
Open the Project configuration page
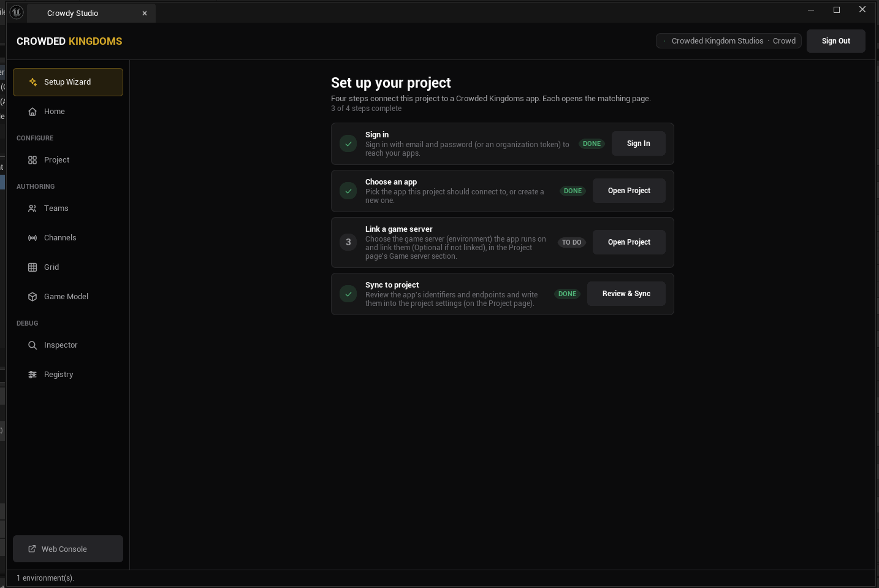pyautogui.click(x=68, y=160)
